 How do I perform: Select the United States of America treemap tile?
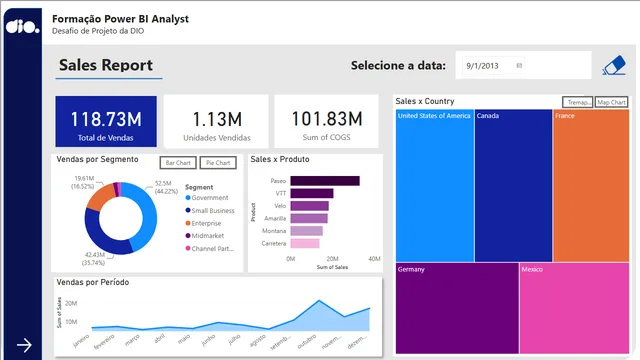click(x=435, y=185)
